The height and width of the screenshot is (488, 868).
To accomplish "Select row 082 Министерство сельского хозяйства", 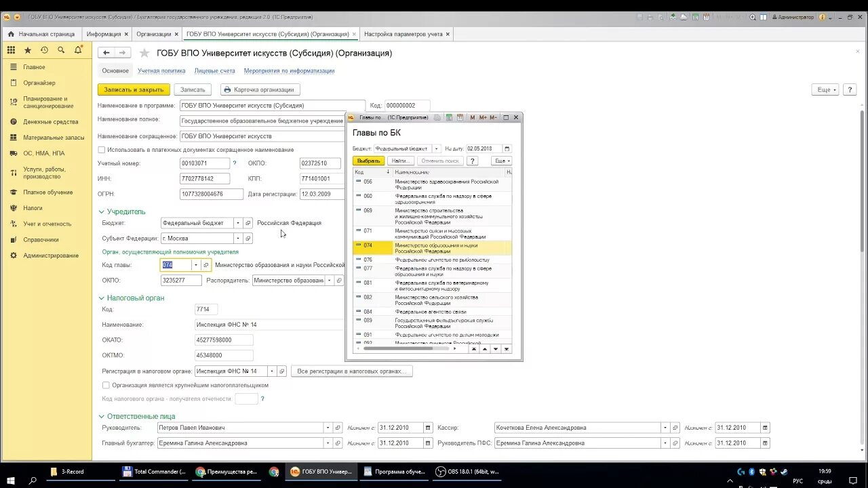I will pos(433,300).
